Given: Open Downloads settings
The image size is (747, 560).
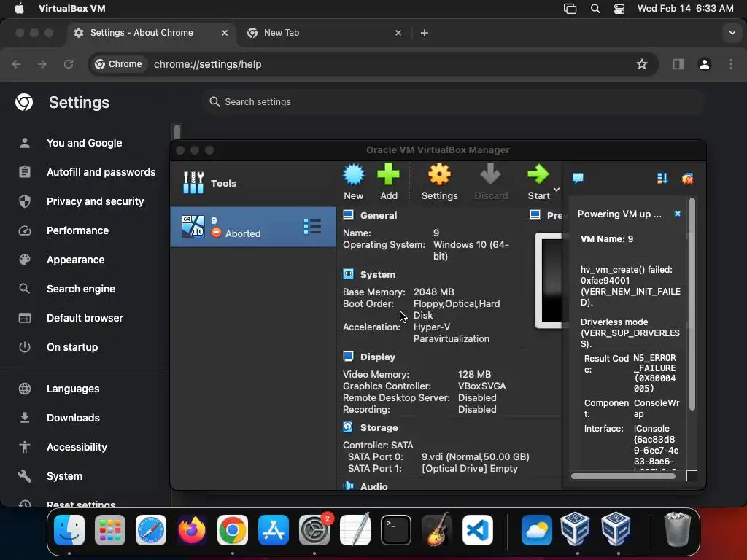Looking at the screenshot, I should 73,418.
